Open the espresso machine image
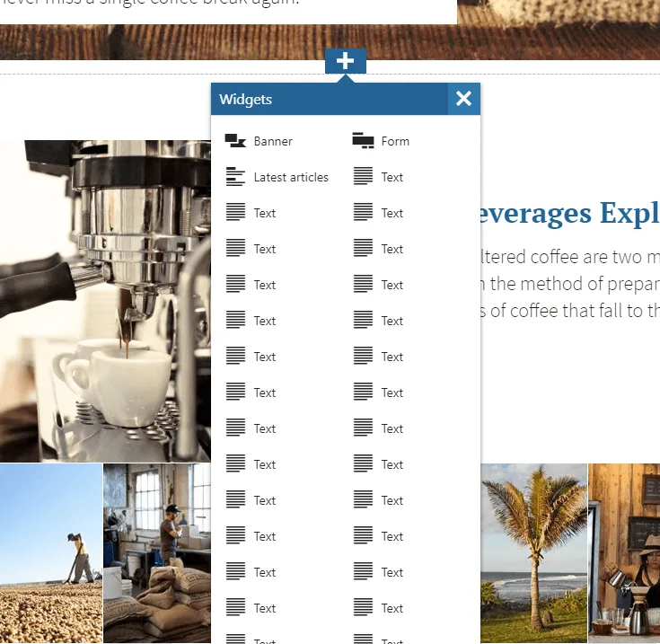The width and height of the screenshot is (660, 644). tap(105, 301)
